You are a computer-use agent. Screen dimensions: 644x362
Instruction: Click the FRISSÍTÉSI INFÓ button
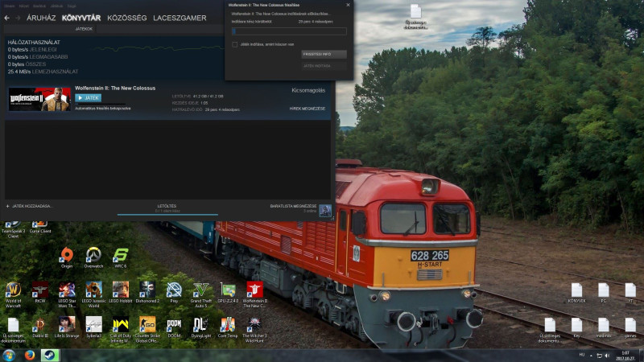point(324,54)
